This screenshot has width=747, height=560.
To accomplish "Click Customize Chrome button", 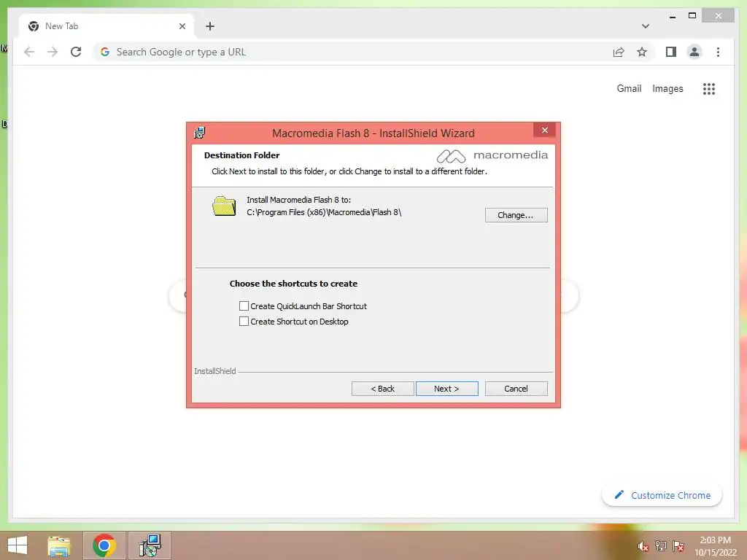I will [x=662, y=495].
